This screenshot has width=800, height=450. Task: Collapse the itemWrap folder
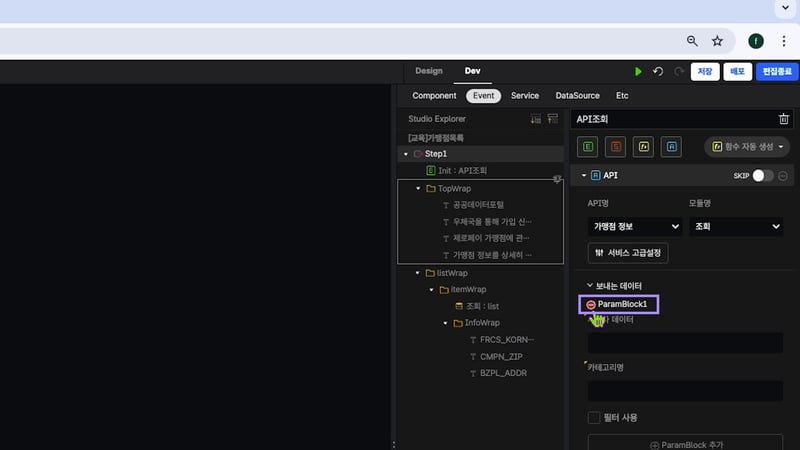click(432, 290)
